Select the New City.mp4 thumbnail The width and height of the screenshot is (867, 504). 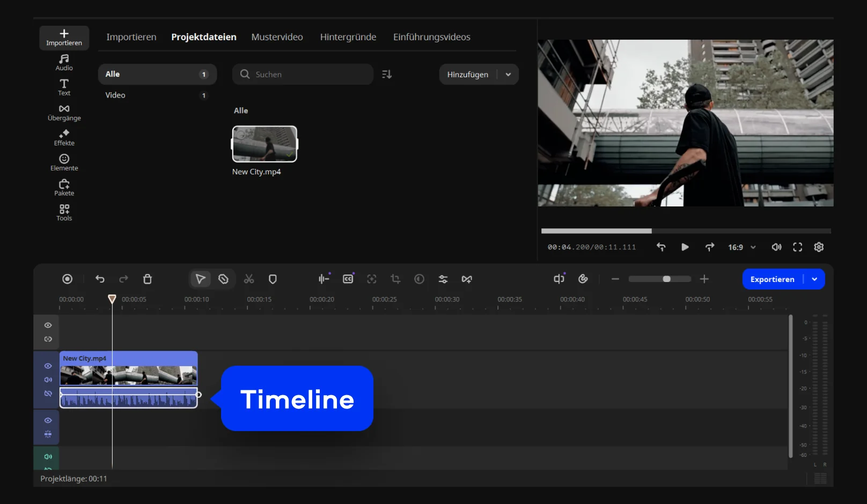click(x=264, y=144)
